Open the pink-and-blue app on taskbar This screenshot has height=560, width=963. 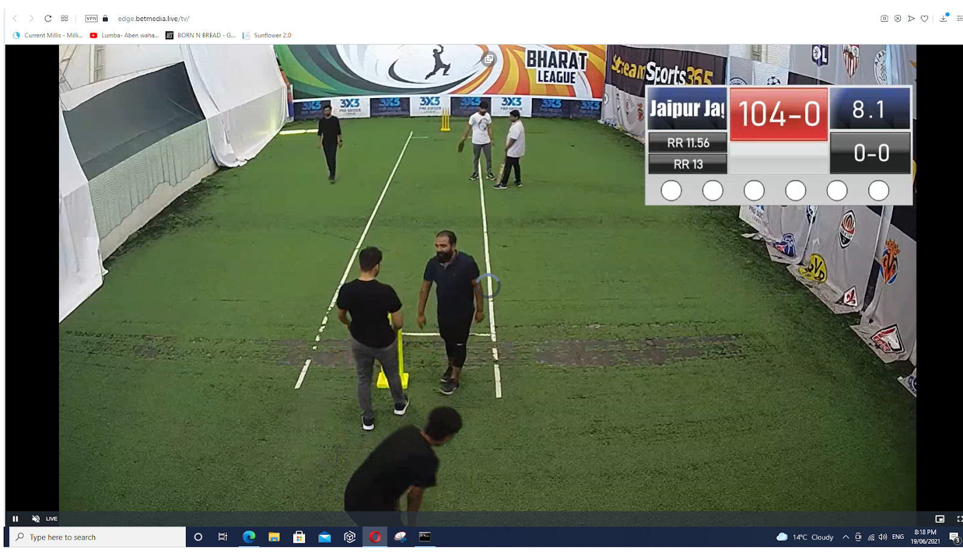tap(400, 537)
